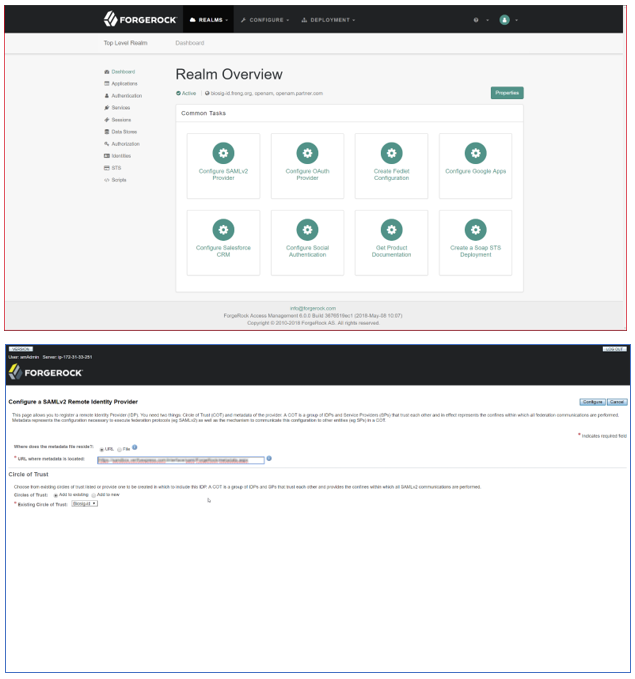Select the Add to existing radio button
Screen dimensions: 635x679
pyautogui.click(x=55, y=495)
